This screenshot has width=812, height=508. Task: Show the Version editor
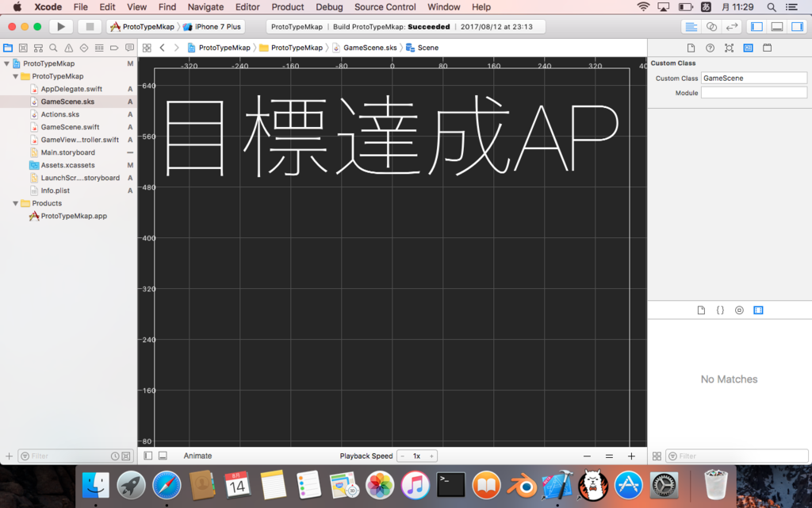732,26
